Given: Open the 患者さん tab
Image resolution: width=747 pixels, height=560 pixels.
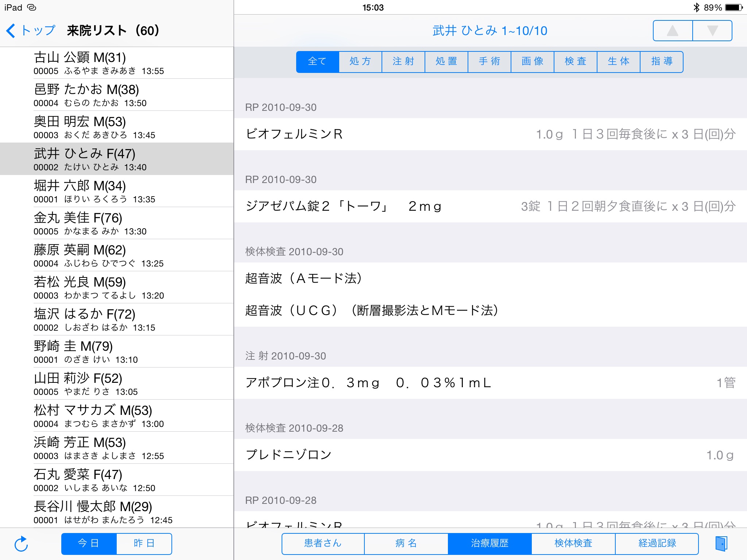Looking at the screenshot, I should pos(323,544).
